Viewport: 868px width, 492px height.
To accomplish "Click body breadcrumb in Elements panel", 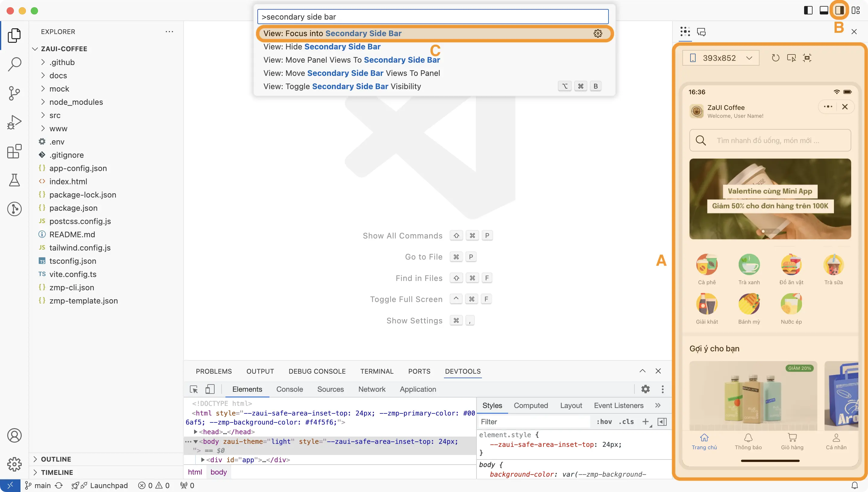I will point(219,472).
